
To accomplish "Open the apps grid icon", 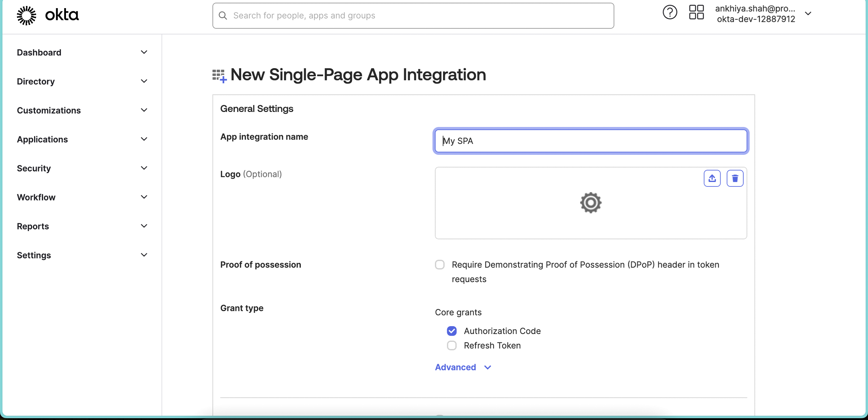I will (x=696, y=13).
